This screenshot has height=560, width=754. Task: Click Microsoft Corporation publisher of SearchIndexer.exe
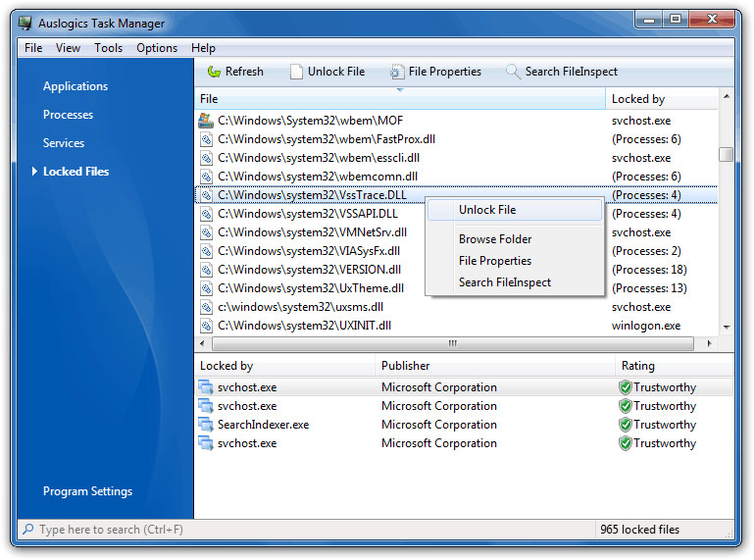coord(439,425)
